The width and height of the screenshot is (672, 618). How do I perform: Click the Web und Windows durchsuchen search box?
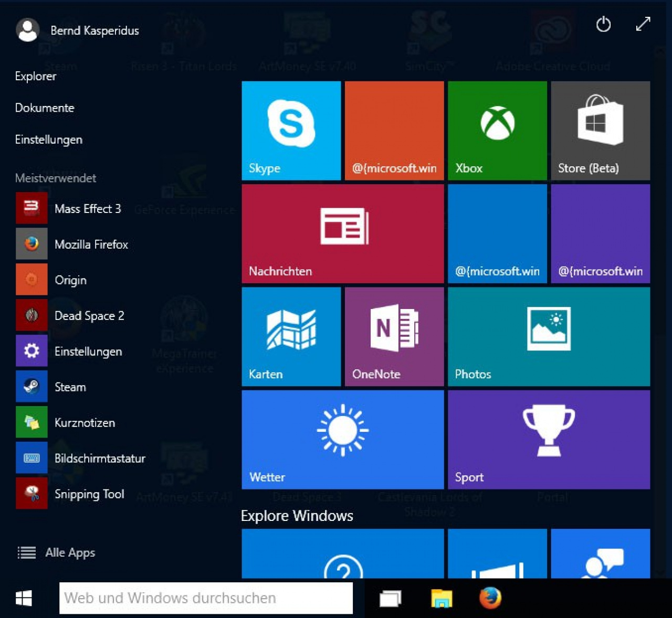206,598
